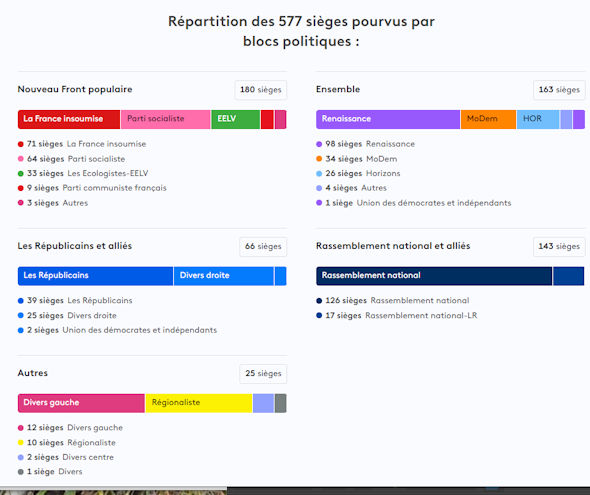Click the Les Républicains blue bar segment
This screenshot has width=590, height=495.
(x=95, y=276)
